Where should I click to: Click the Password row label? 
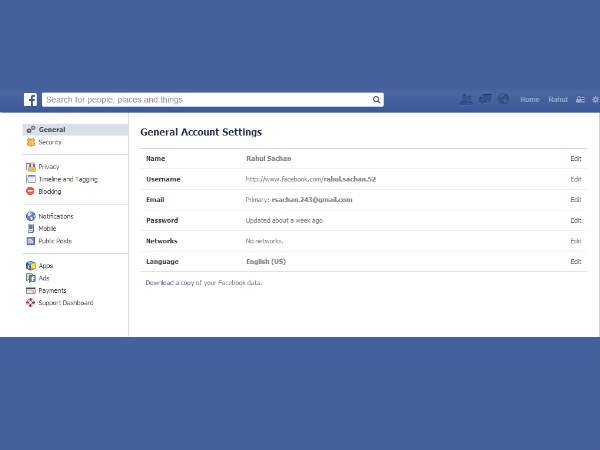click(162, 220)
